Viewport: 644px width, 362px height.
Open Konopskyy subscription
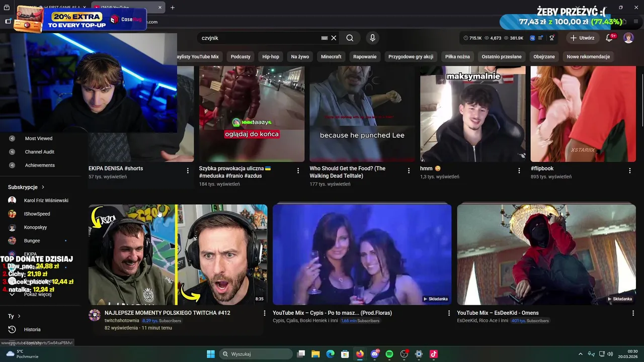[40, 227]
